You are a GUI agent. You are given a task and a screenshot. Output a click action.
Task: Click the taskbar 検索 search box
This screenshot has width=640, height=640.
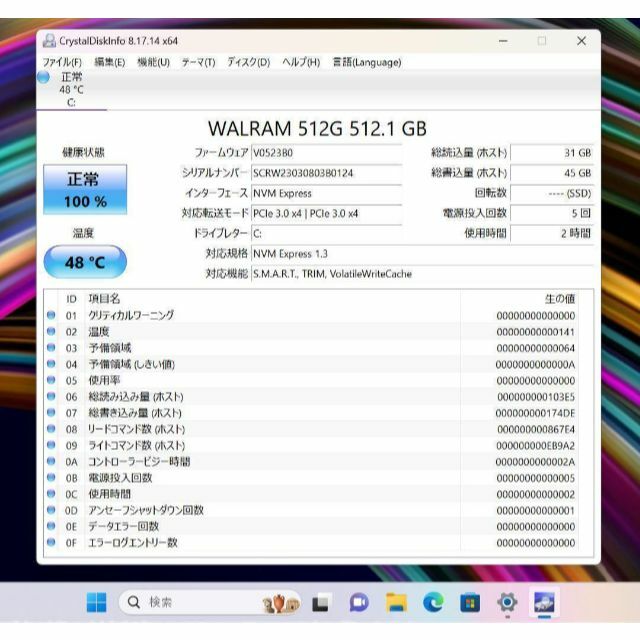[x=210, y=602]
